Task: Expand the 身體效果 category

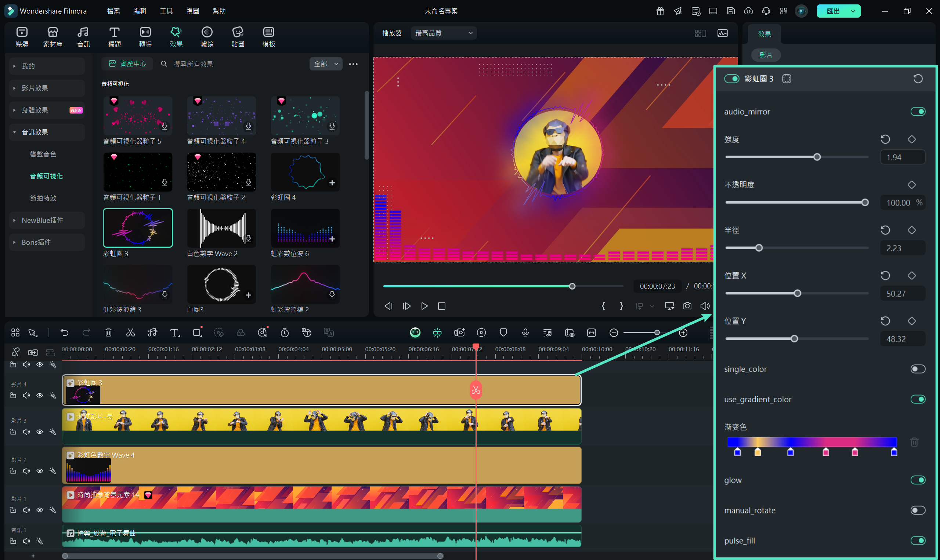Action: 47,110
